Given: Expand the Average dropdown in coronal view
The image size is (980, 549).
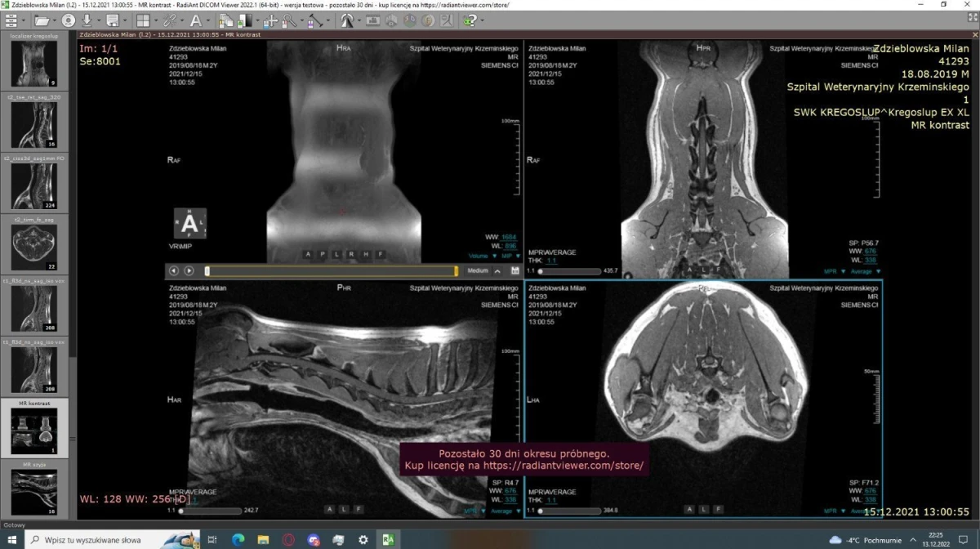Looking at the screenshot, I should tap(866, 270).
